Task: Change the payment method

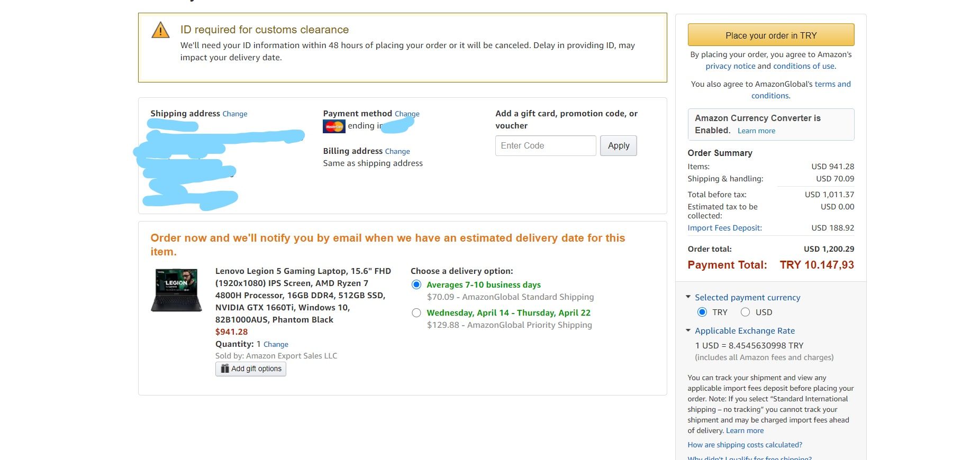Action: 406,114
